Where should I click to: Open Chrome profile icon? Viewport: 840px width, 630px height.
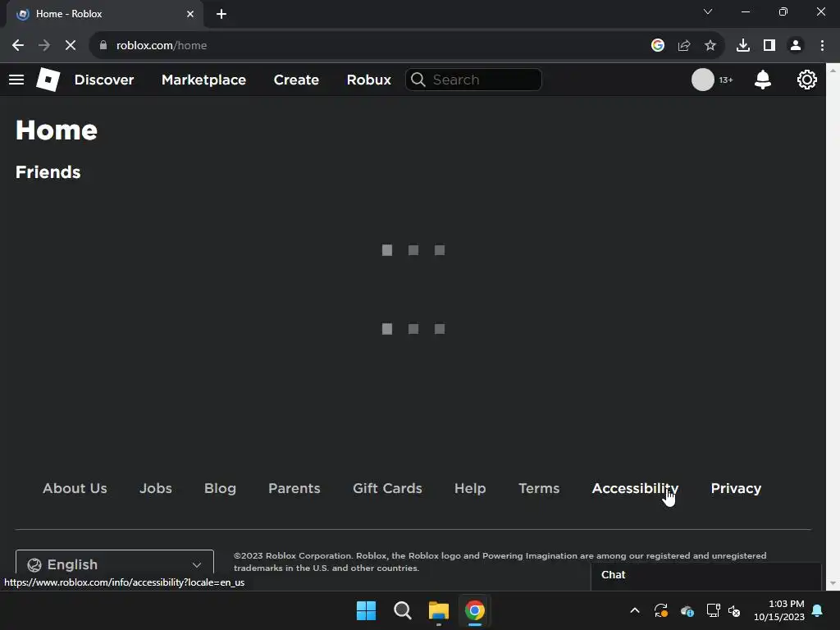pyautogui.click(x=796, y=46)
